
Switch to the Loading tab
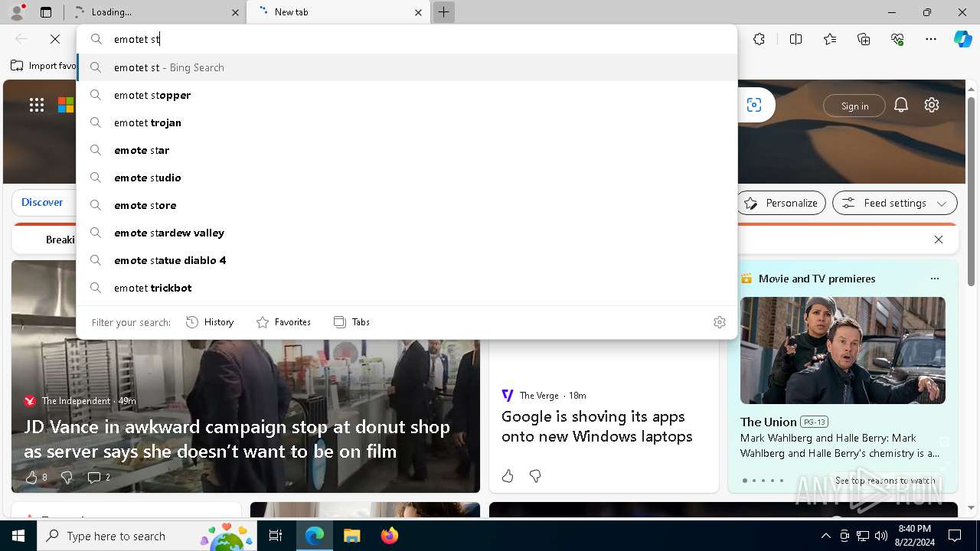(155, 12)
